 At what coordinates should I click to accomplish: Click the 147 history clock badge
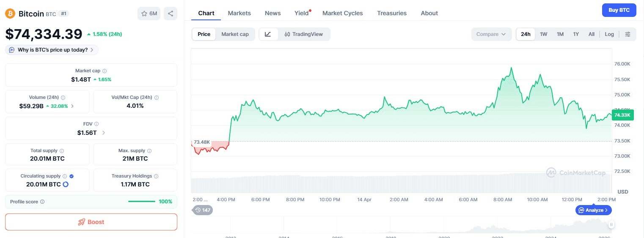coord(203,210)
